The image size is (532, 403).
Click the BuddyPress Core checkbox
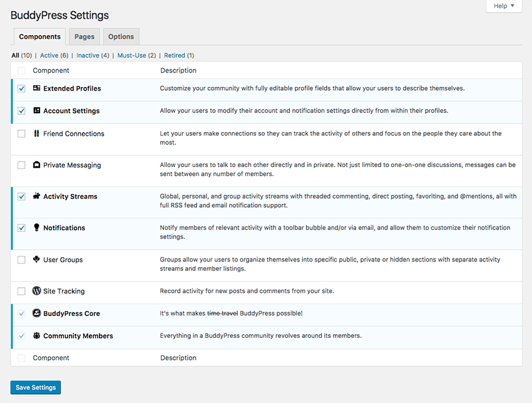21,314
